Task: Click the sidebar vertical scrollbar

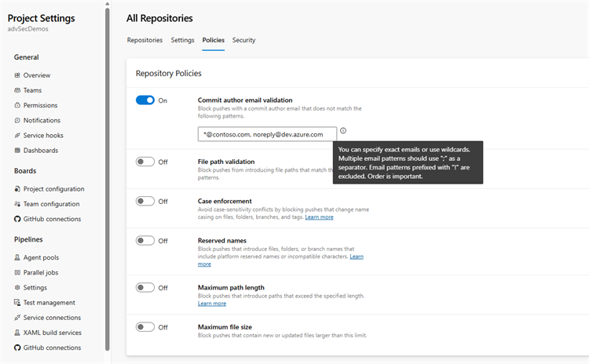Action: pos(108,180)
